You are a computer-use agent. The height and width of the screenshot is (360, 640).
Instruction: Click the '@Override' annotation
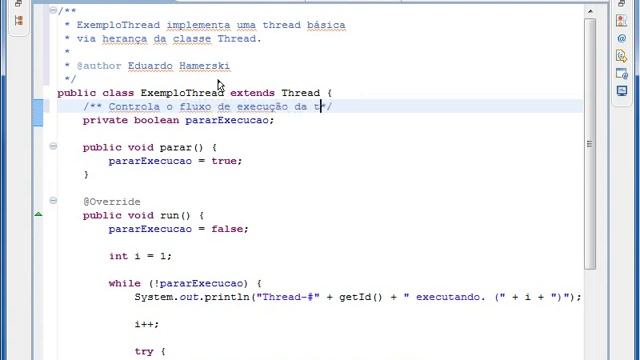111,202
